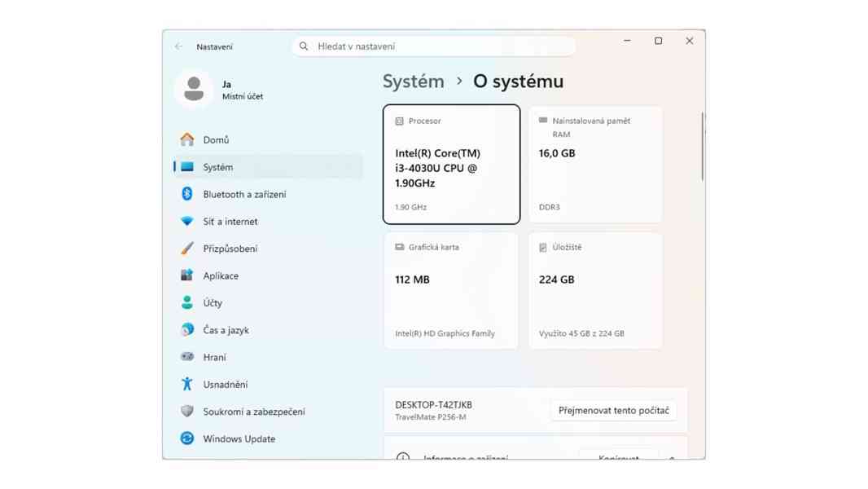Image resolution: width=868 pixels, height=489 pixels.
Task: Click the Hledat v nastavení search field
Action: click(x=433, y=46)
